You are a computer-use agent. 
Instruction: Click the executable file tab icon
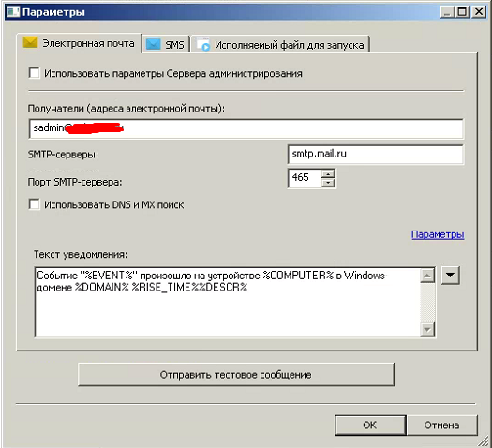coord(203,44)
